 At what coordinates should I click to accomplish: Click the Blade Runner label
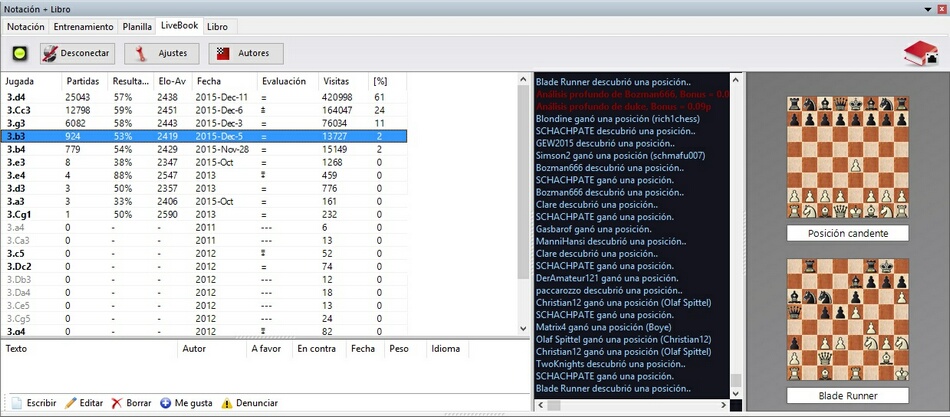click(x=848, y=396)
